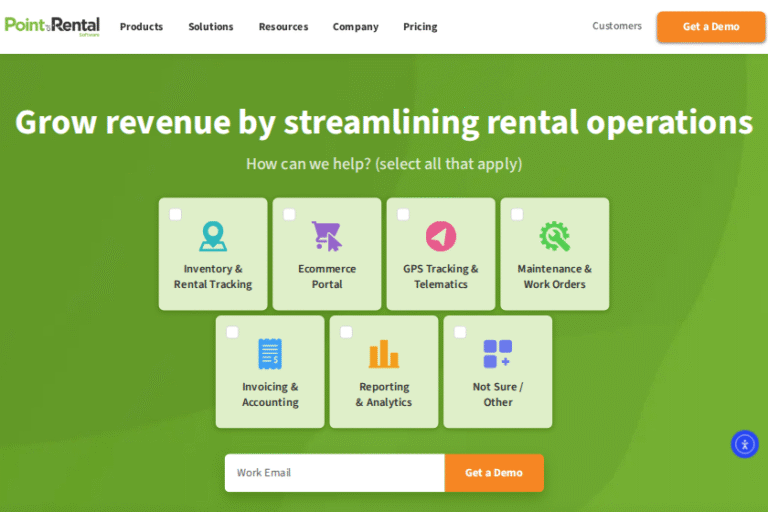Click the GPS Tracking & Telematics arrow icon
Screen dimensions: 768x512
pyautogui.click(x=441, y=236)
